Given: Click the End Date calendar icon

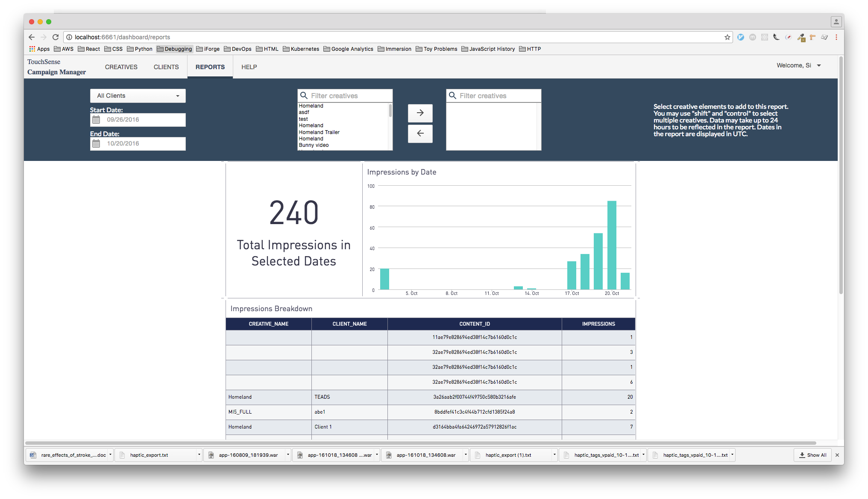Looking at the screenshot, I should point(97,144).
